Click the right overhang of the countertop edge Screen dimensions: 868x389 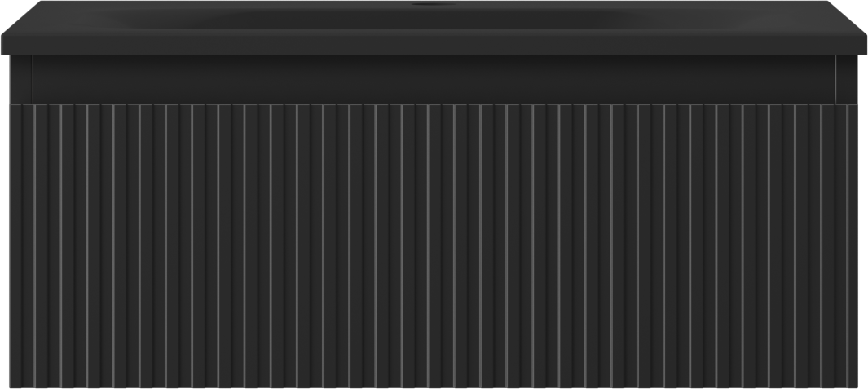(x=862, y=45)
